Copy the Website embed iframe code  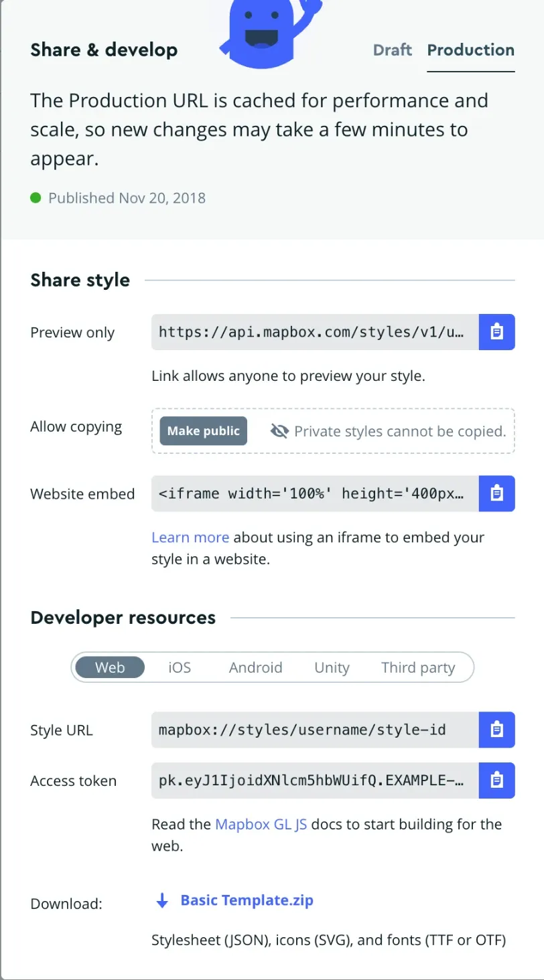[x=496, y=493]
